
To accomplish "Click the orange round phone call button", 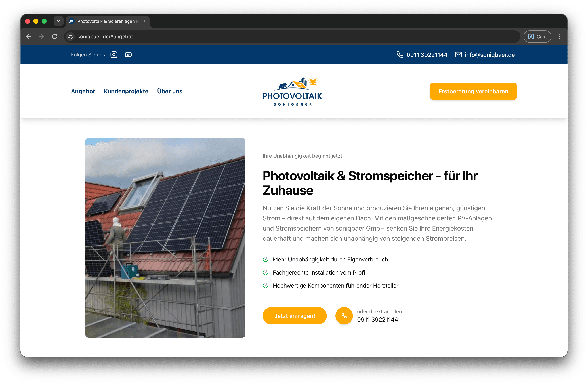I will [x=344, y=316].
